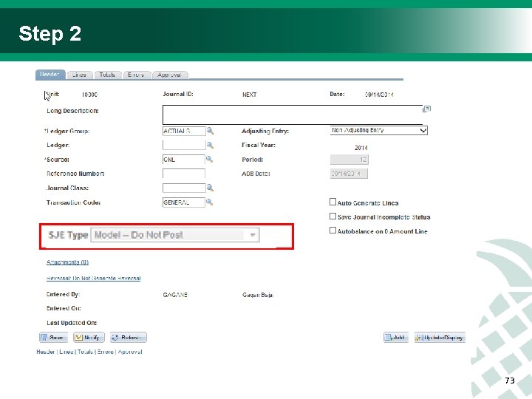The width and height of the screenshot is (532, 399).
Task: Click the Notify button
Action: click(89, 337)
